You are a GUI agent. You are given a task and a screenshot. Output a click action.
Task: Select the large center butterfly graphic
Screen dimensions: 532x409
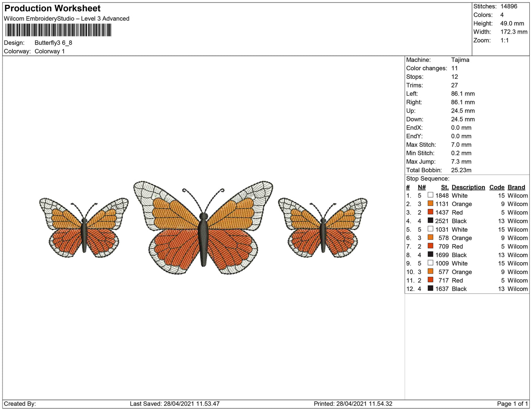tap(202, 226)
